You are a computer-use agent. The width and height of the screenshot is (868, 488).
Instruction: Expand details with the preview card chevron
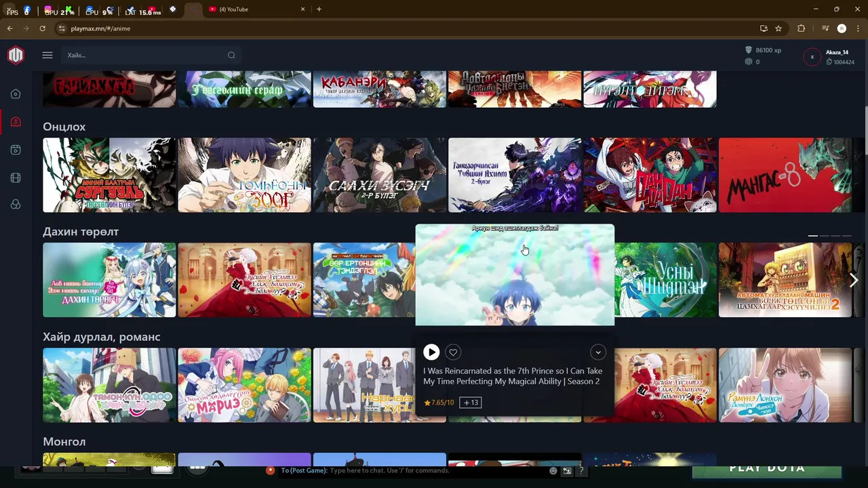[x=597, y=352]
